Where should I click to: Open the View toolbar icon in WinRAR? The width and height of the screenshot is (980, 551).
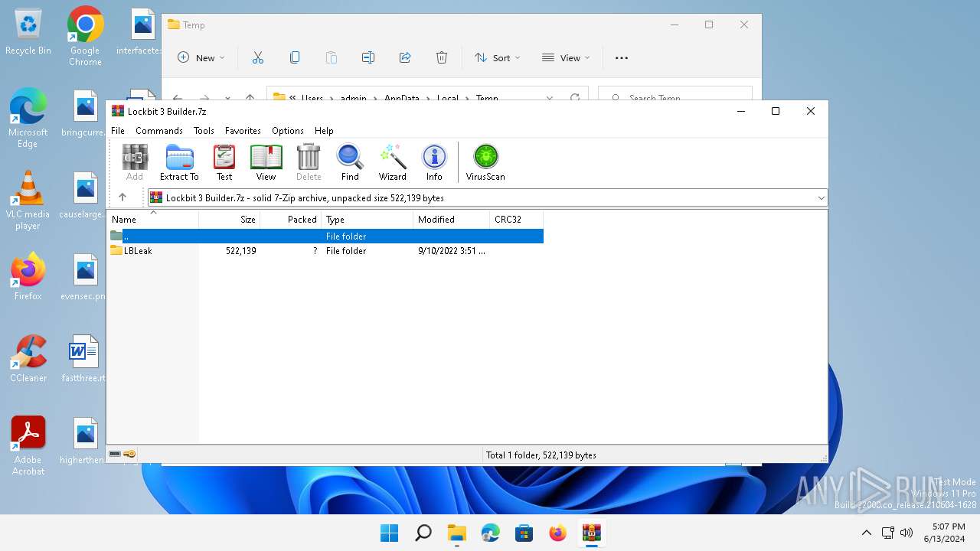click(x=266, y=162)
